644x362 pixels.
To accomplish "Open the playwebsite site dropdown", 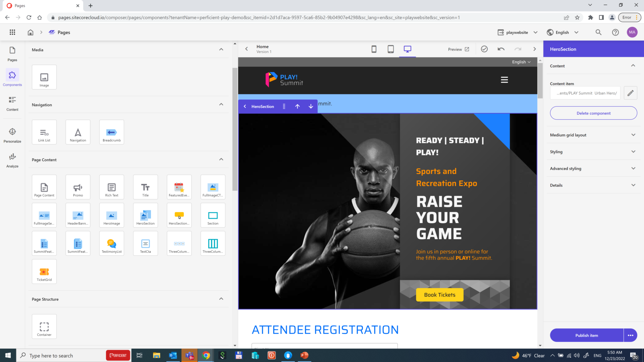I will 518,33.
